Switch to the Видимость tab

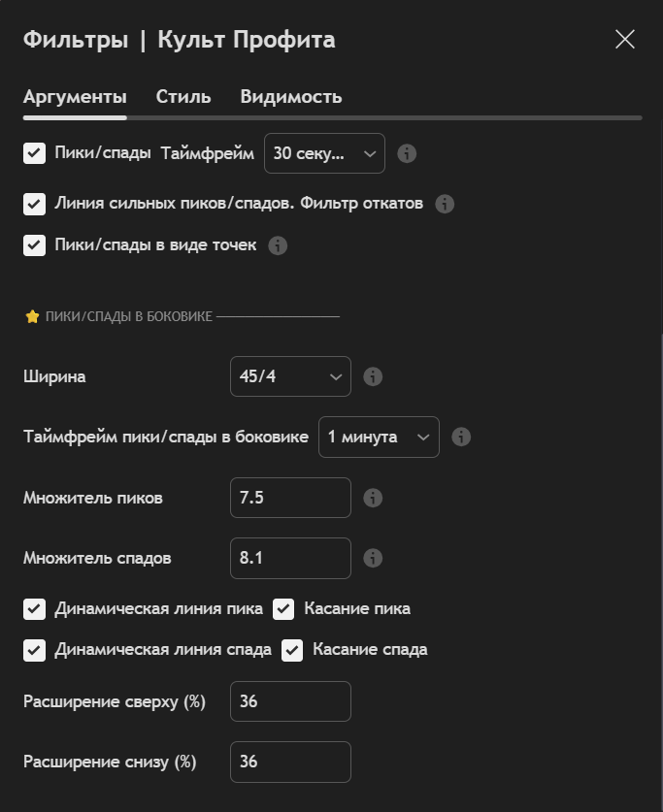click(x=290, y=97)
